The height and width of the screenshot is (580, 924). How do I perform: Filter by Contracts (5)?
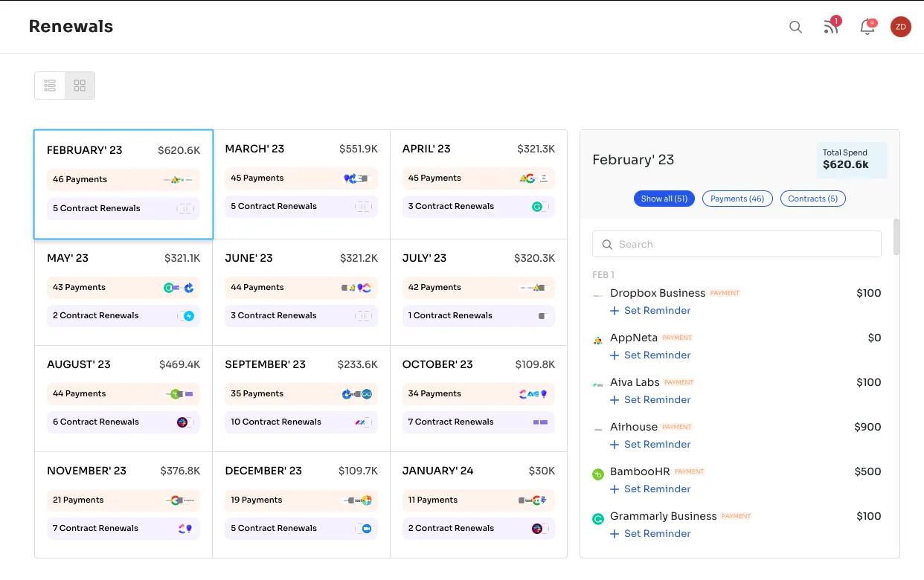pyautogui.click(x=813, y=199)
